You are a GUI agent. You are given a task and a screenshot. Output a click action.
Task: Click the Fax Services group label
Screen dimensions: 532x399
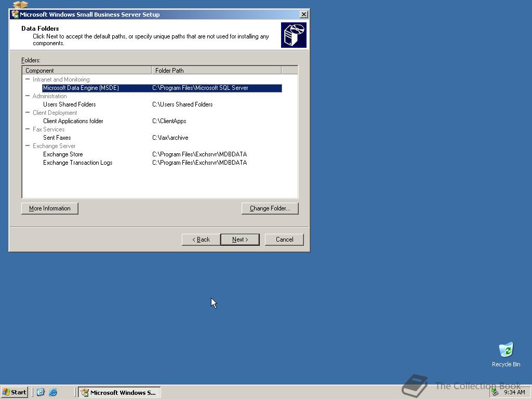(x=48, y=129)
